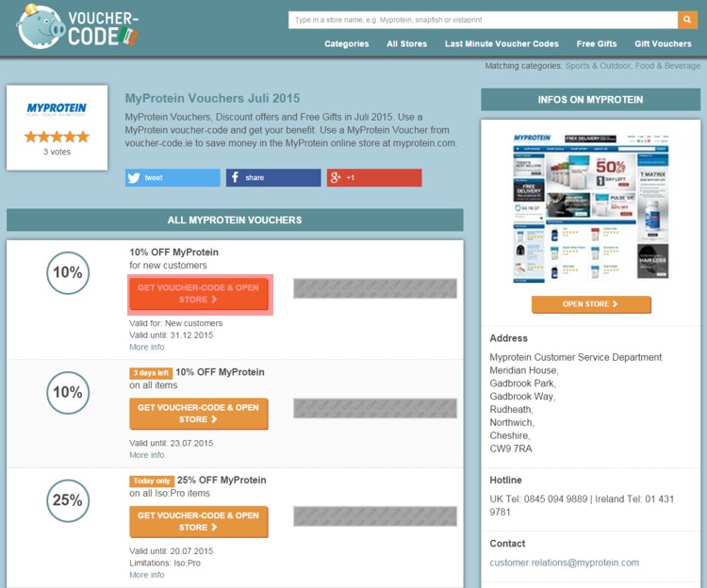The width and height of the screenshot is (707, 588).
Task: Click the 'All MyProtein Vouchers' header bar
Action: tap(235, 220)
